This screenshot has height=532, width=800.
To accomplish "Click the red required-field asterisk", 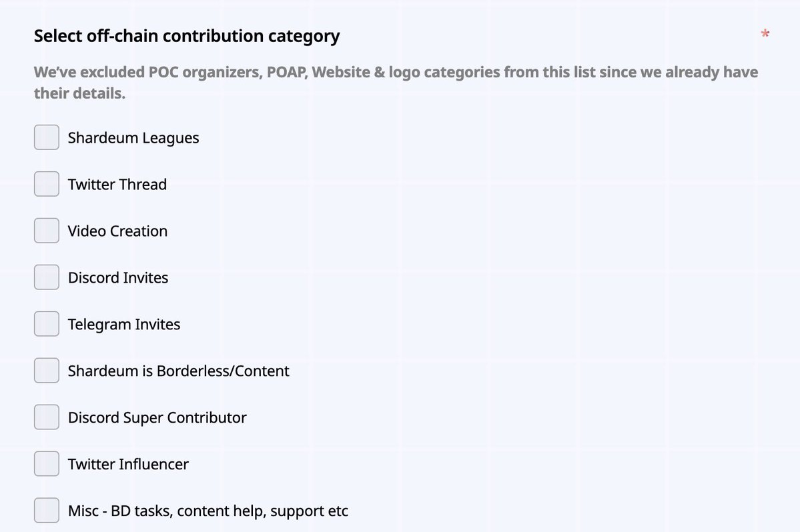I will tap(765, 34).
